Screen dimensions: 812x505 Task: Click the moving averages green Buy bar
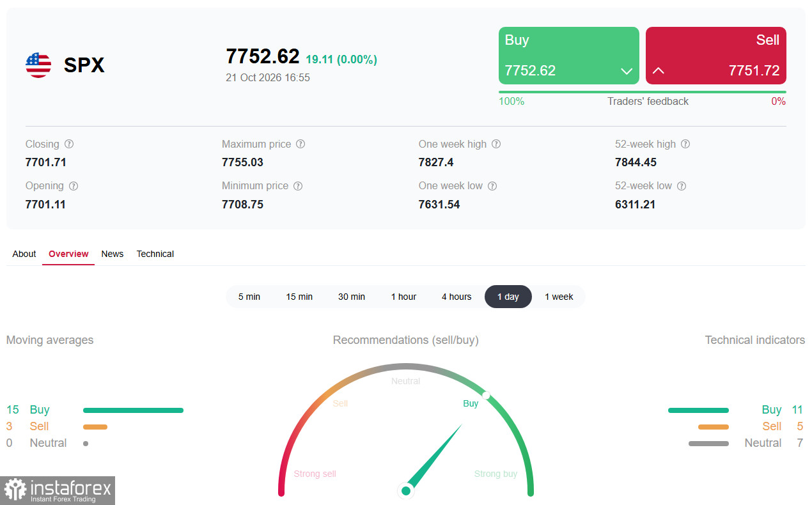coord(133,410)
